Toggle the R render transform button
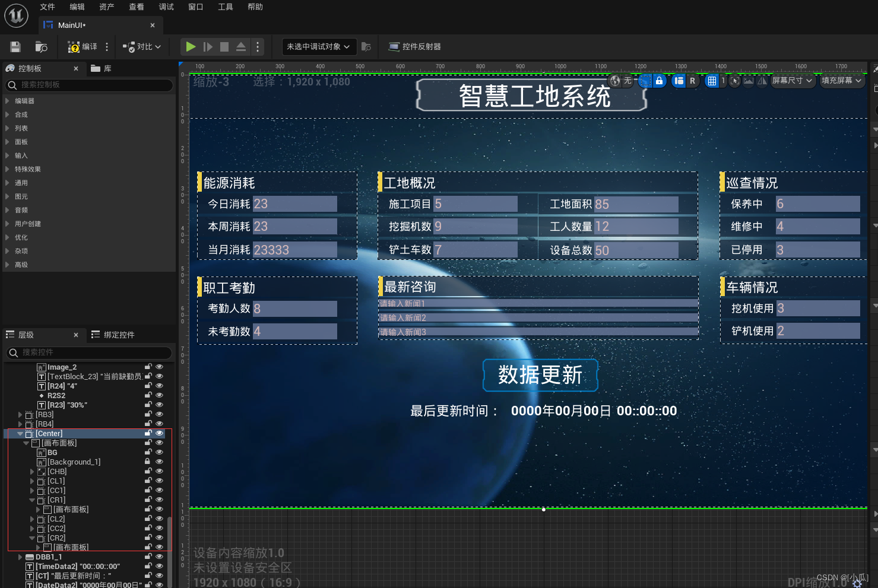The image size is (878, 588). 692,81
